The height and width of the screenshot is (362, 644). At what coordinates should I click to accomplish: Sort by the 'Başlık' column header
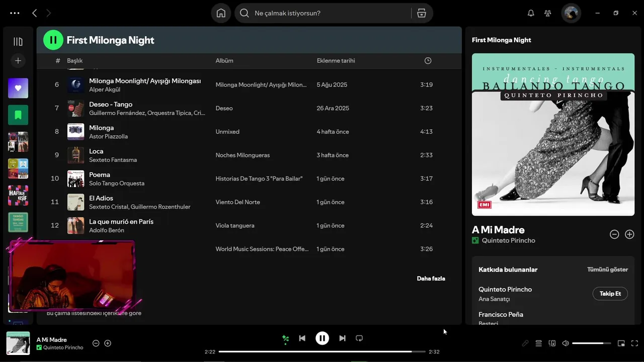tap(75, 61)
